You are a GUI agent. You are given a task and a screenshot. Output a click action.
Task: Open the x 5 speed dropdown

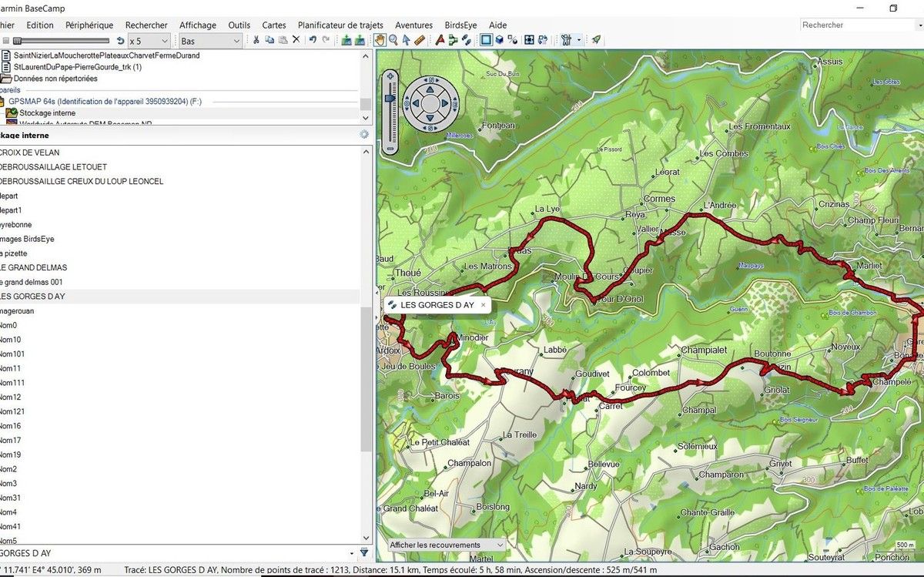point(149,41)
